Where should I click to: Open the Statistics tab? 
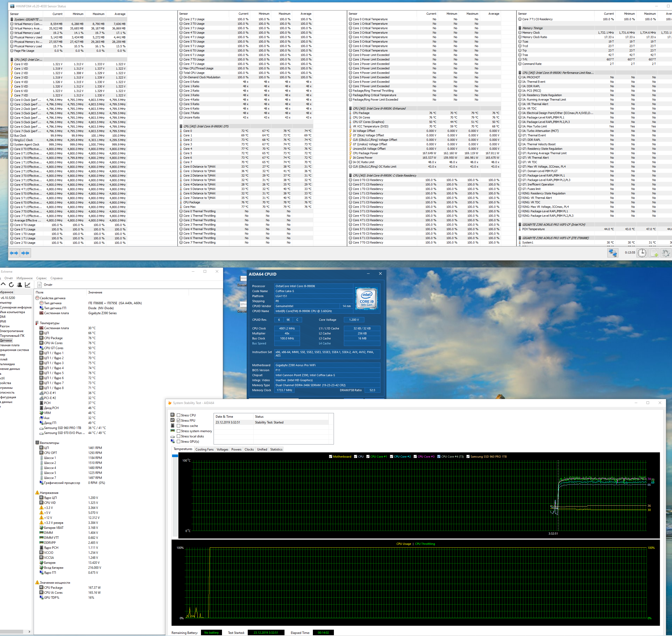click(276, 449)
